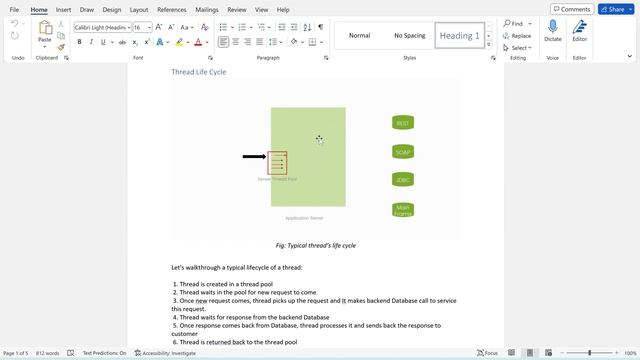Click the Comments button

572,9
